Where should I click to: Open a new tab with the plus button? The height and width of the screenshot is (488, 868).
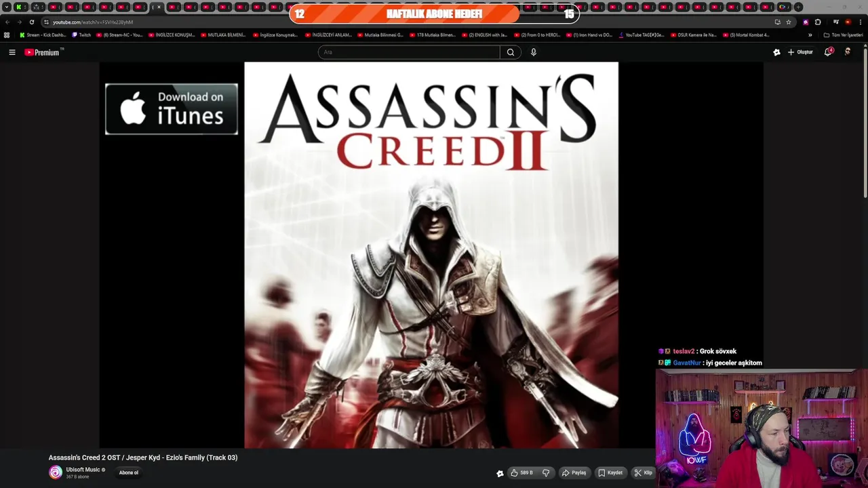point(798,7)
